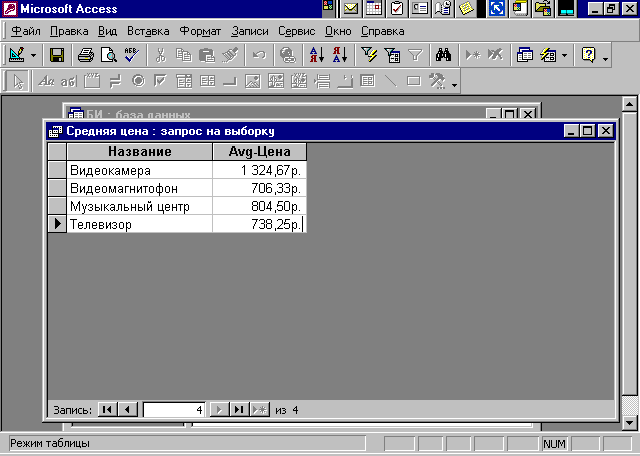Click the New Record toolbar icon
The height and width of the screenshot is (456, 640).
[x=473, y=55]
